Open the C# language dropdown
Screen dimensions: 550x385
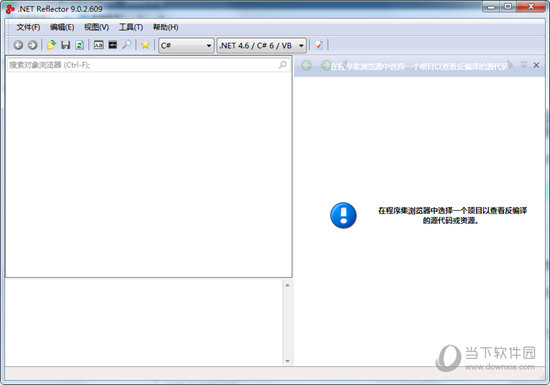tap(186, 46)
